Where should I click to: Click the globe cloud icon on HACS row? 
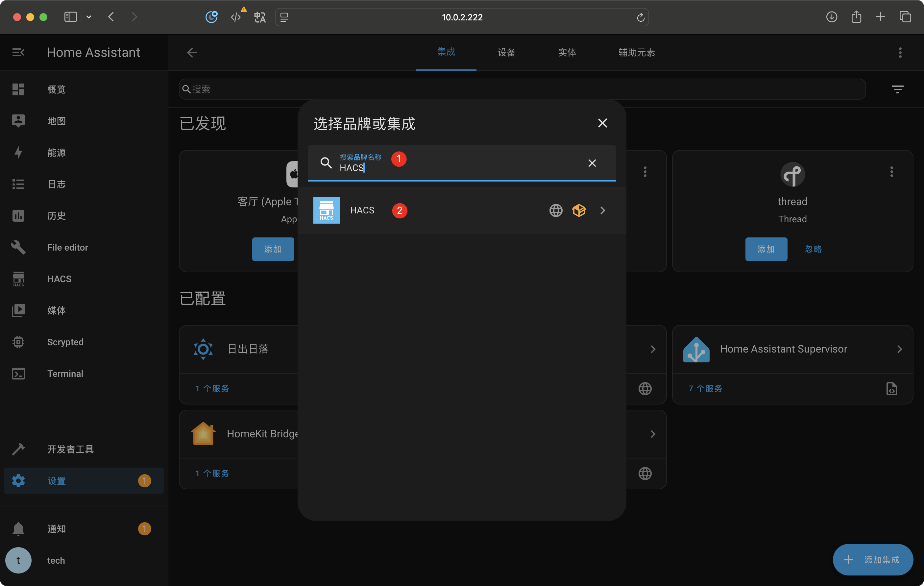click(556, 210)
